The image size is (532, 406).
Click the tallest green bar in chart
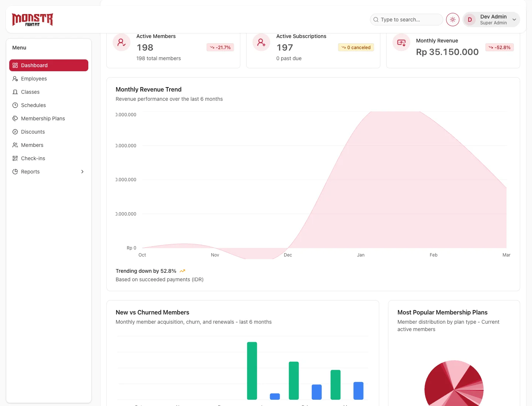(252, 371)
